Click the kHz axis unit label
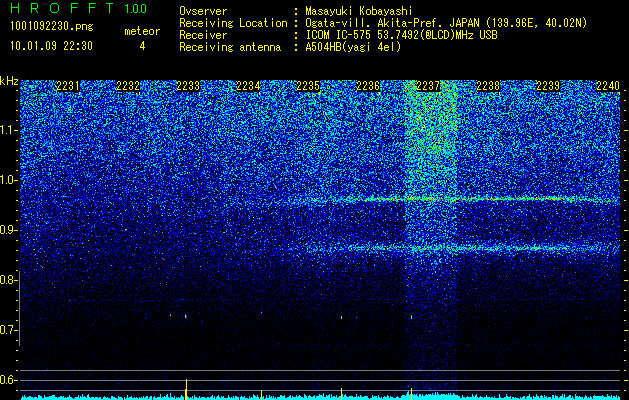 [x=9, y=81]
